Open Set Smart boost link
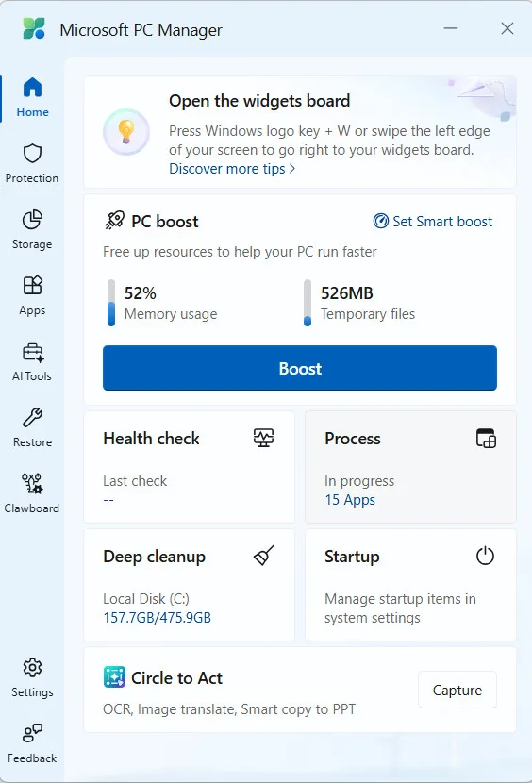Image resolution: width=532 pixels, height=783 pixels. point(433,221)
